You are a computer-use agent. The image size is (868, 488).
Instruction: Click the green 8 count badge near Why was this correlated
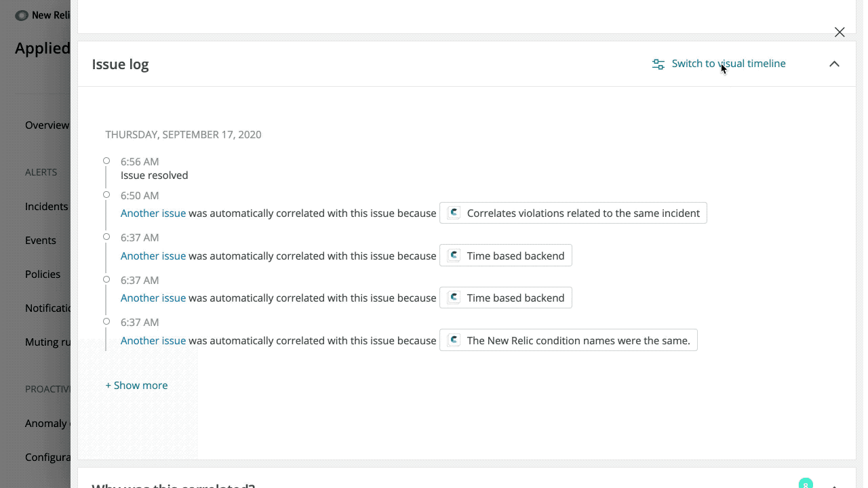coord(806,483)
